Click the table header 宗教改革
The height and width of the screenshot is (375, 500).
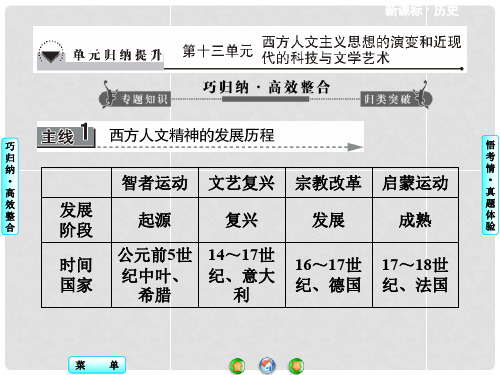[x=329, y=183]
